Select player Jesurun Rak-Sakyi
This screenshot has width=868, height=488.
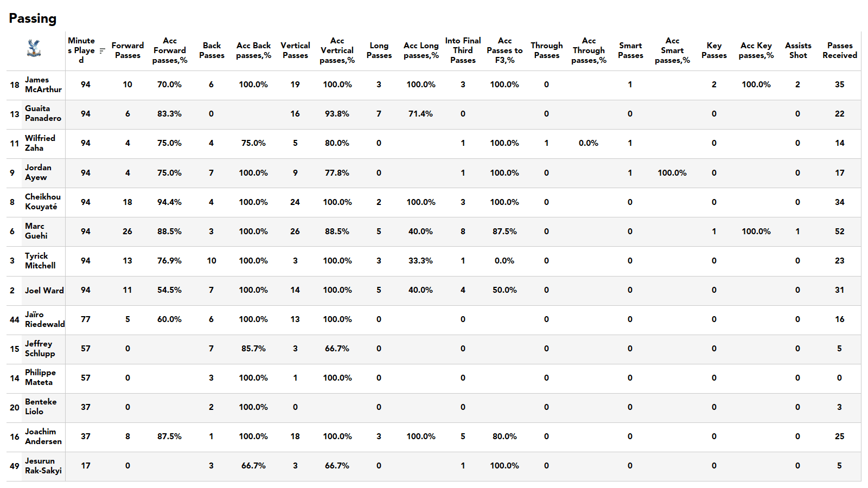click(x=43, y=466)
